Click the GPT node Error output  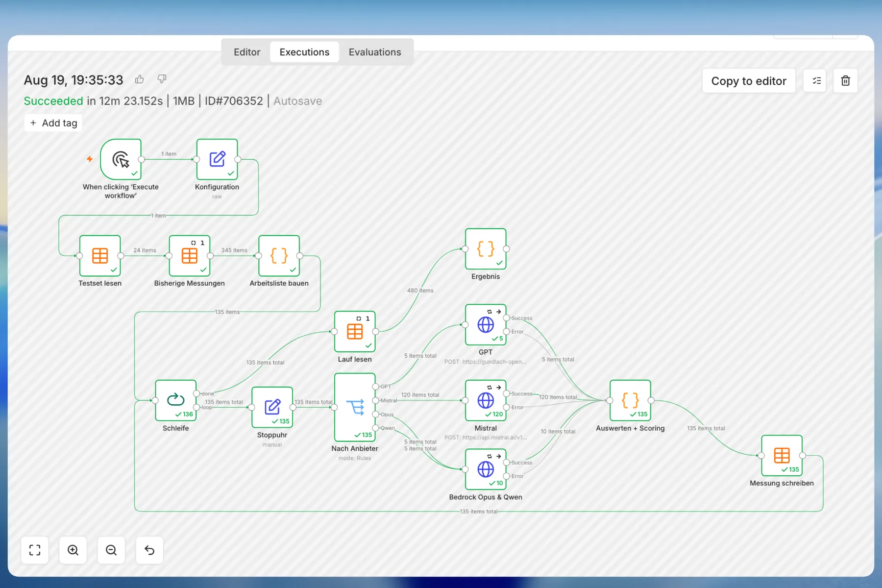pos(506,332)
